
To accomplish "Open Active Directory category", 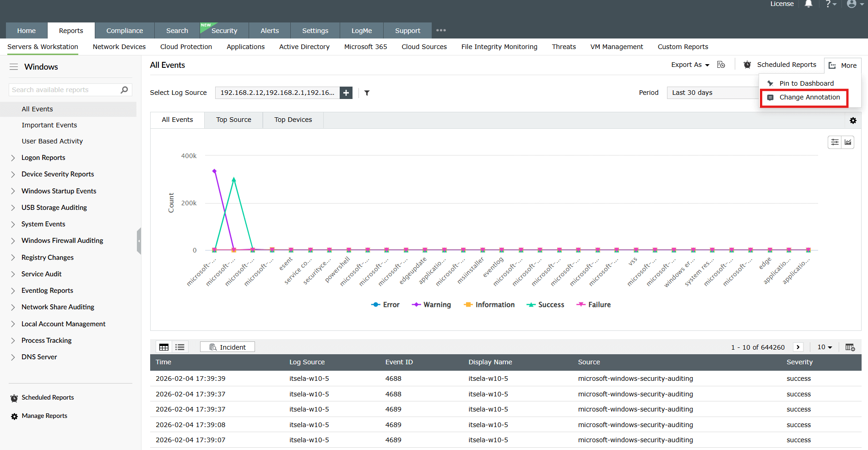I will [304, 47].
